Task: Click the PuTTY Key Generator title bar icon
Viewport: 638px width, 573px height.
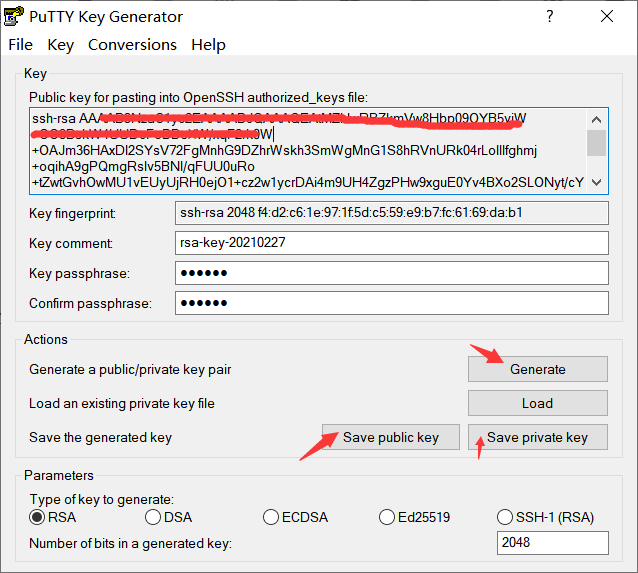Action: (13, 16)
